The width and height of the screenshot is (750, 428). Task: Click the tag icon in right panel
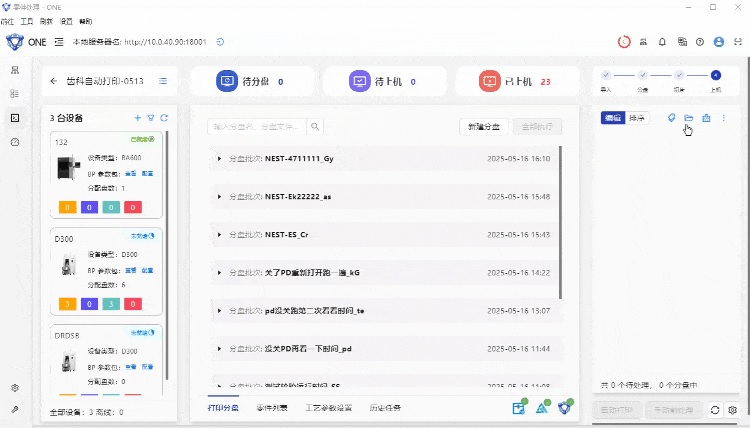672,118
